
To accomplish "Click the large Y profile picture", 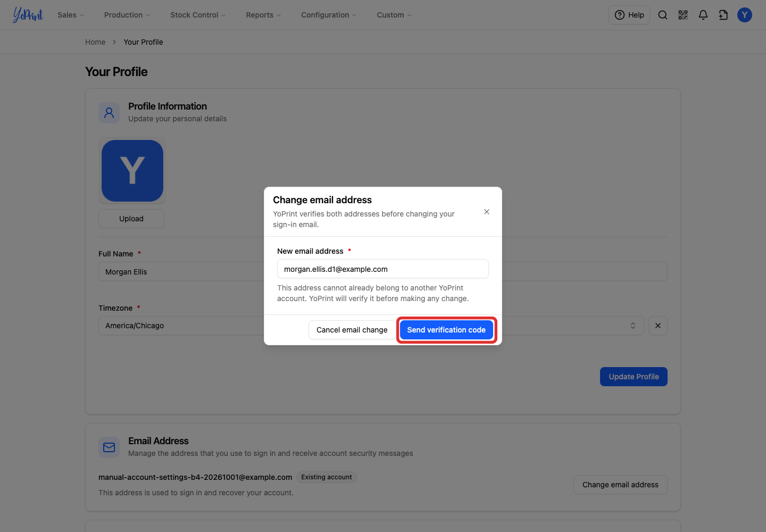I will (x=132, y=171).
